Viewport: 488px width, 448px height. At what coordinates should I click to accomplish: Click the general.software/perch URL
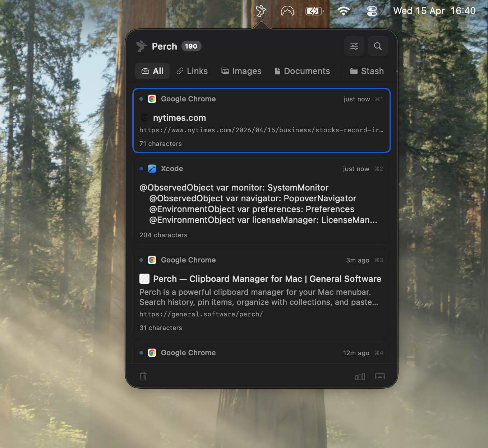(201, 314)
